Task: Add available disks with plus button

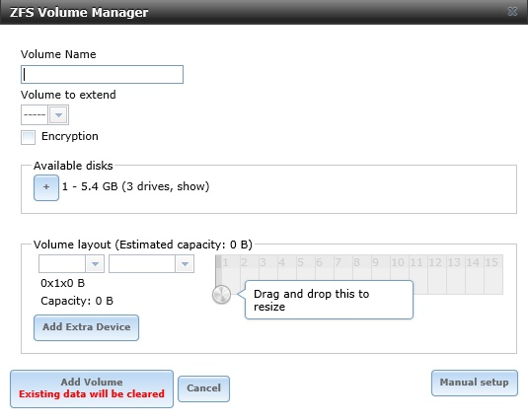Action: click(46, 187)
